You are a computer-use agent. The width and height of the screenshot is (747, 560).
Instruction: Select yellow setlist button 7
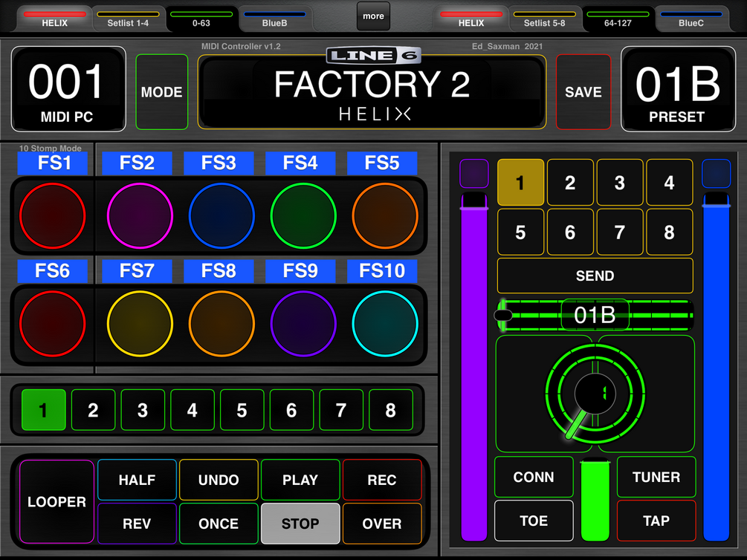620,232
